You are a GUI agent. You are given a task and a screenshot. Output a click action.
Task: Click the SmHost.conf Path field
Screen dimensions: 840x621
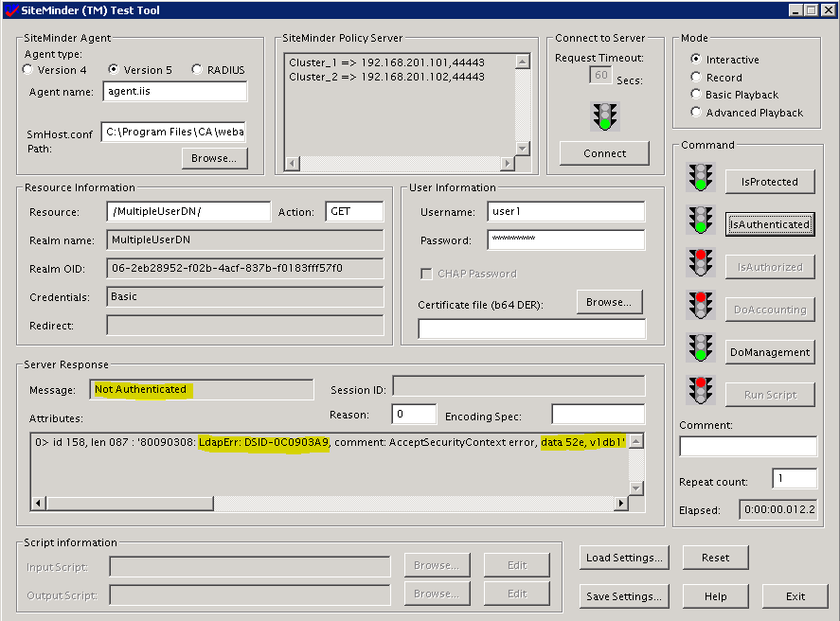tap(173, 133)
